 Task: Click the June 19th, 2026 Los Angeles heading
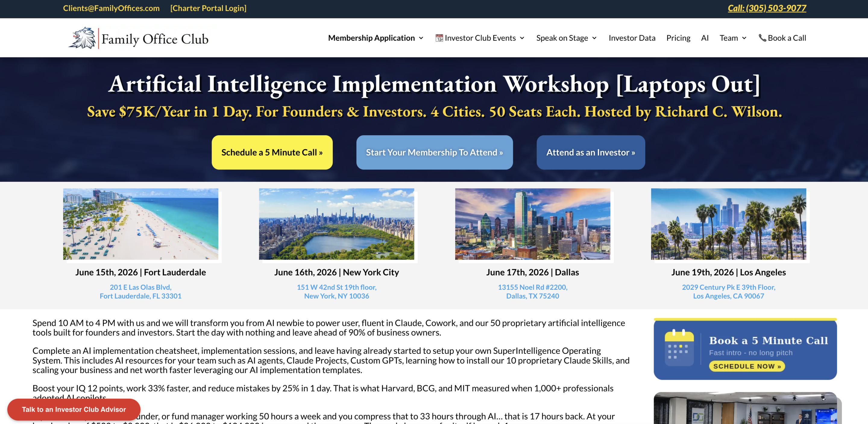pos(728,272)
